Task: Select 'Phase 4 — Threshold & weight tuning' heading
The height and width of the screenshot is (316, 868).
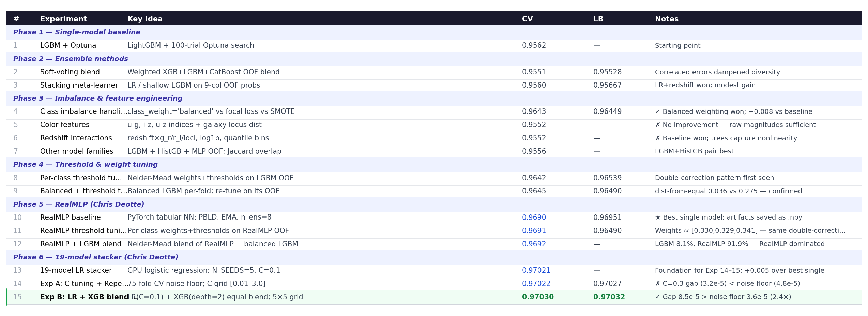Action: (86, 165)
